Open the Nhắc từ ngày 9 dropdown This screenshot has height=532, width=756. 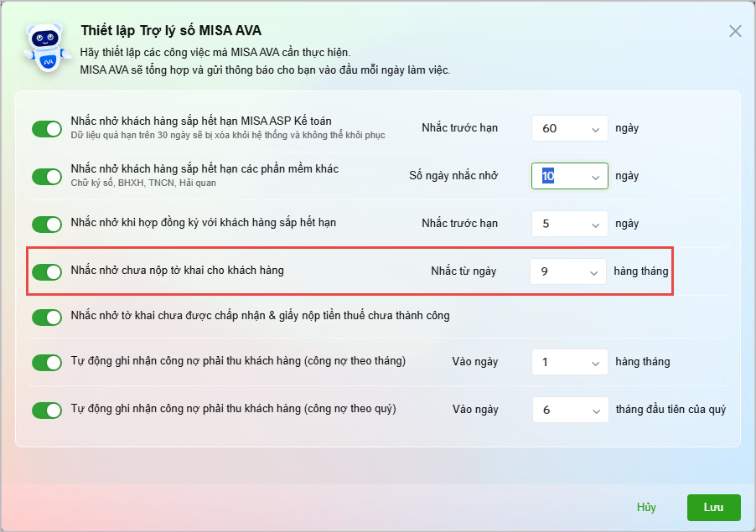pyautogui.click(x=568, y=271)
